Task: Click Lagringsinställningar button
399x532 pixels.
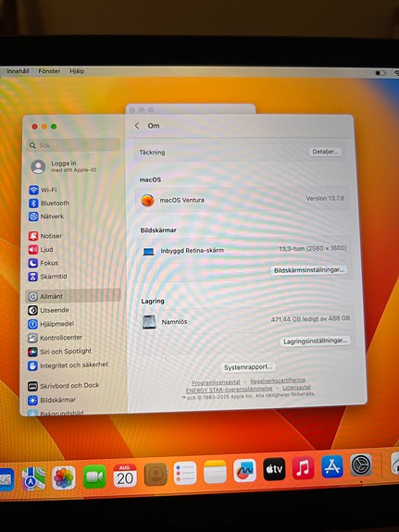Action: click(x=315, y=340)
